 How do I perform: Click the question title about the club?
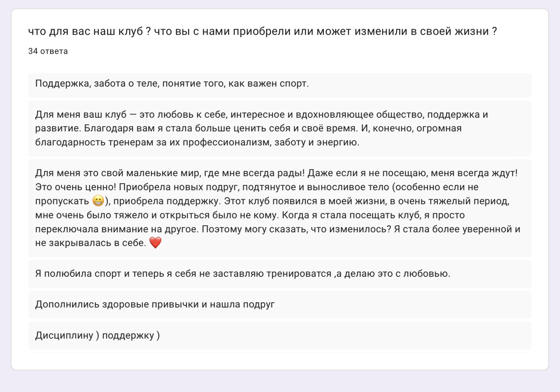[262, 31]
